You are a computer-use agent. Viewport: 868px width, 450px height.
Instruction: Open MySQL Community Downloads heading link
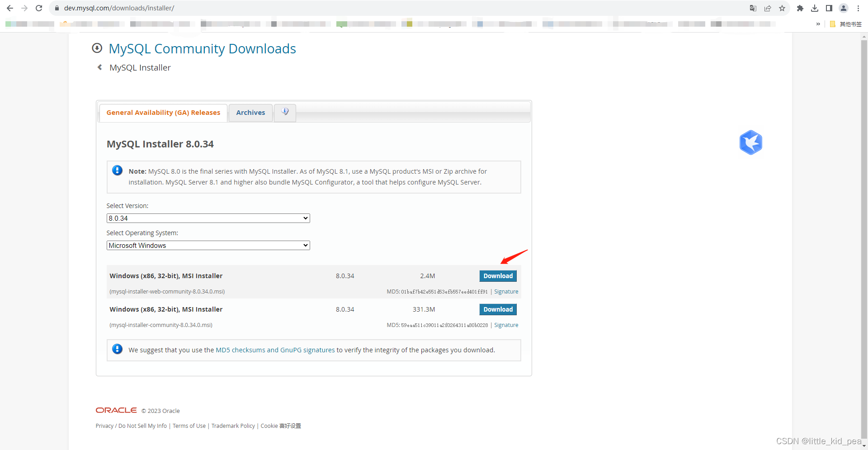[x=203, y=48]
